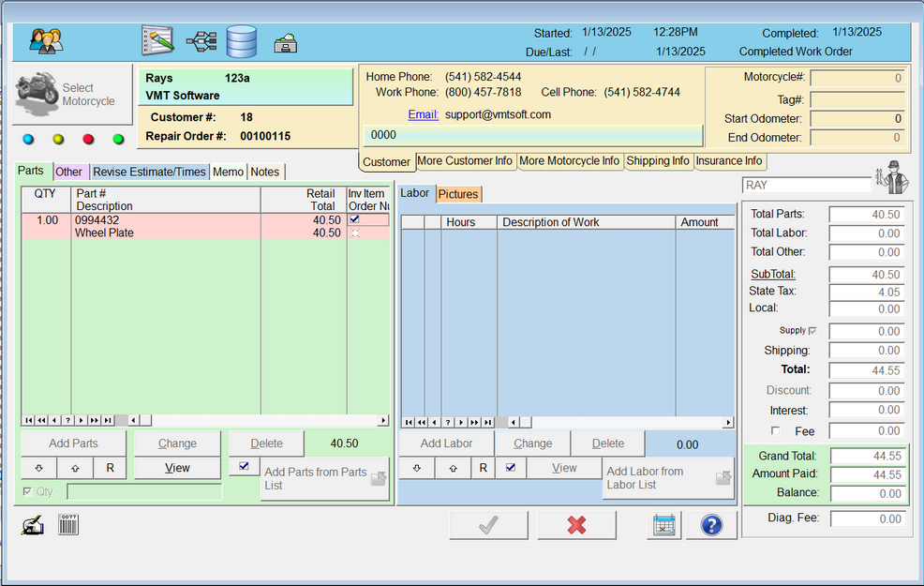Viewport: 924px width, 586px height.
Task: Open the Memo tab
Action: click(228, 173)
